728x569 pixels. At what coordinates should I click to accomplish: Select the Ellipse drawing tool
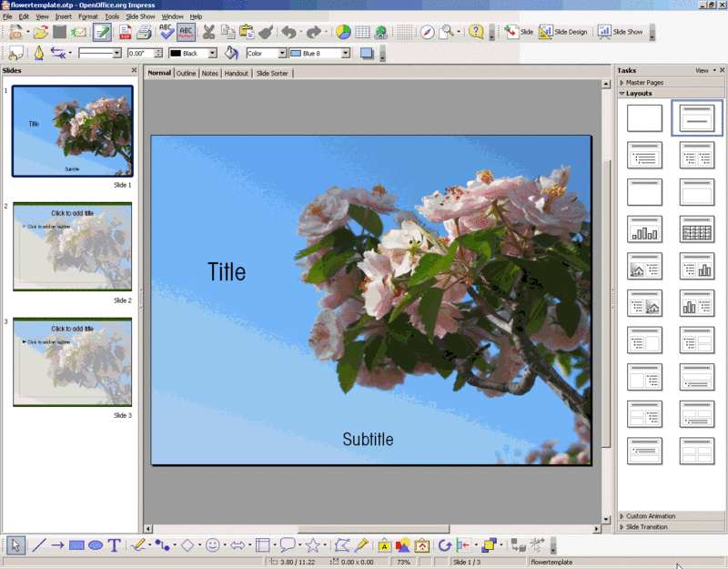click(96, 544)
